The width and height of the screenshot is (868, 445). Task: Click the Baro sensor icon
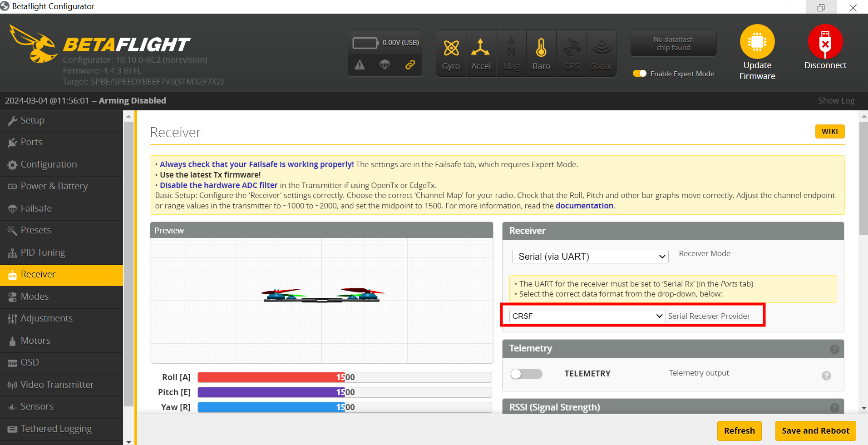coord(541,54)
